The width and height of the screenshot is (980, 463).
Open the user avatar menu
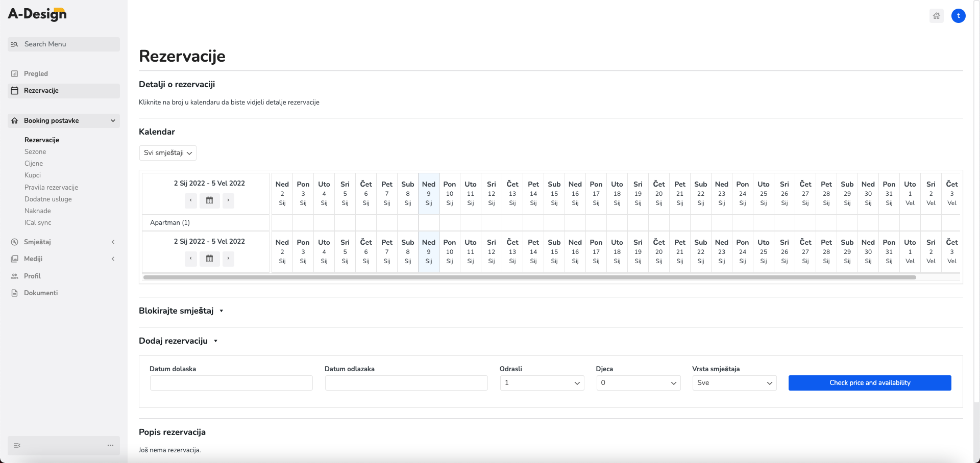(x=958, y=16)
